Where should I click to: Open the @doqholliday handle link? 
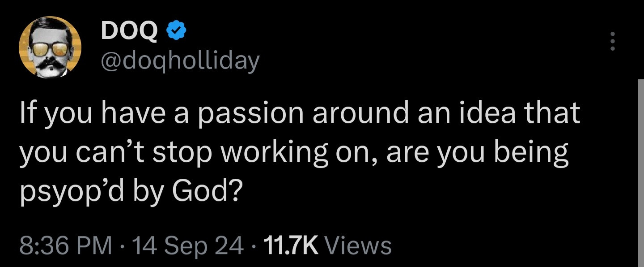[180, 60]
